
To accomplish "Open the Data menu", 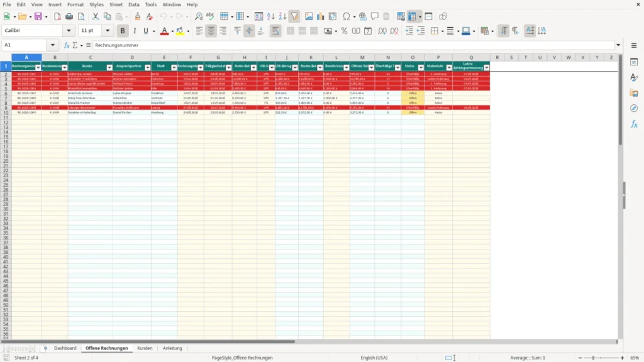I will click(x=133, y=4).
